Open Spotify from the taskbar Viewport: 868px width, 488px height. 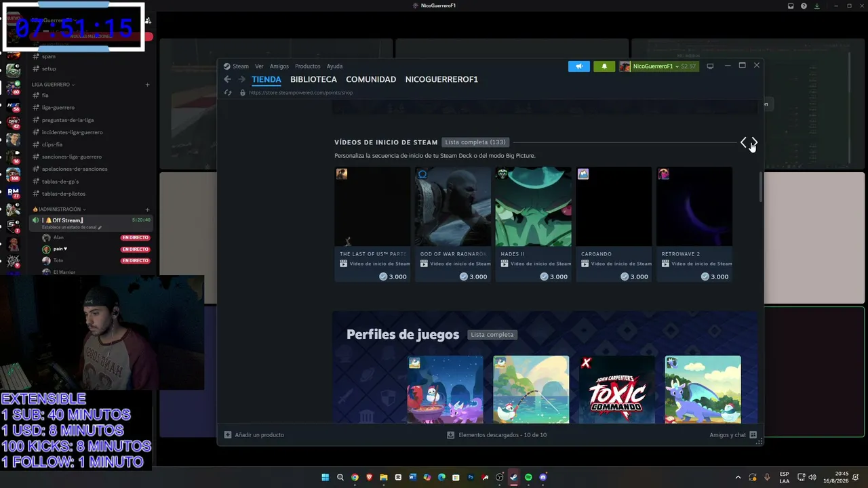coord(528,477)
